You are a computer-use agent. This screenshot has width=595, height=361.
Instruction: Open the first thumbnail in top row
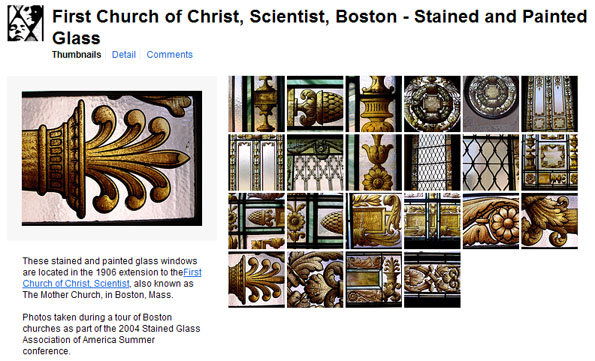coord(257,104)
